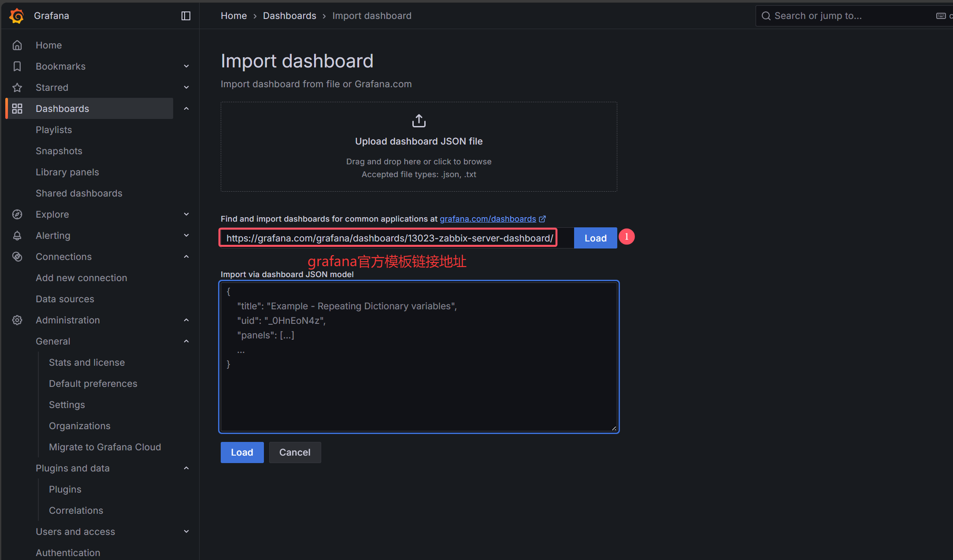Open Migrate to Grafana Cloud
This screenshot has height=560, width=953.
coord(105,447)
